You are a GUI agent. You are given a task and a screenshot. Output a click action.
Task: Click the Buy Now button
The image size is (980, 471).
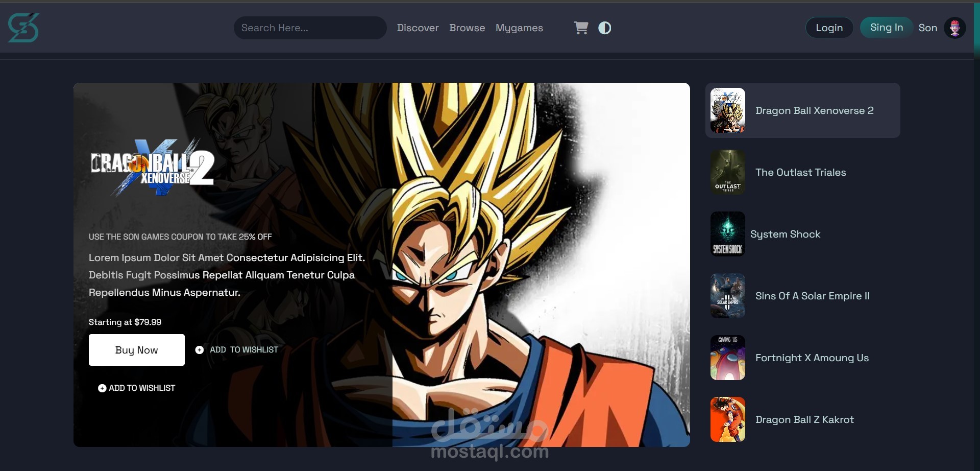(x=137, y=350)
